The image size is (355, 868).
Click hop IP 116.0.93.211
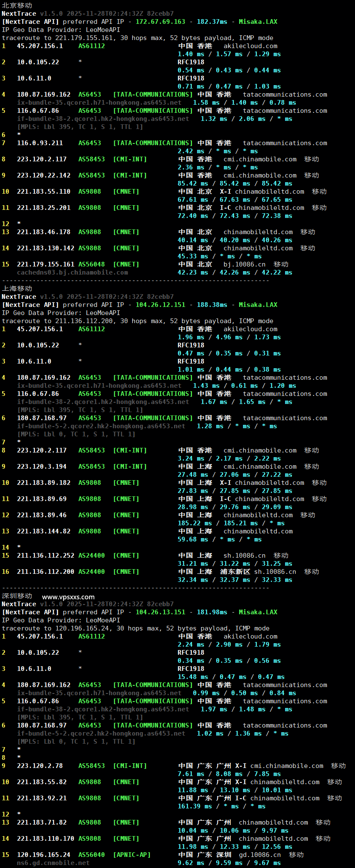click(x=40, y=143)
